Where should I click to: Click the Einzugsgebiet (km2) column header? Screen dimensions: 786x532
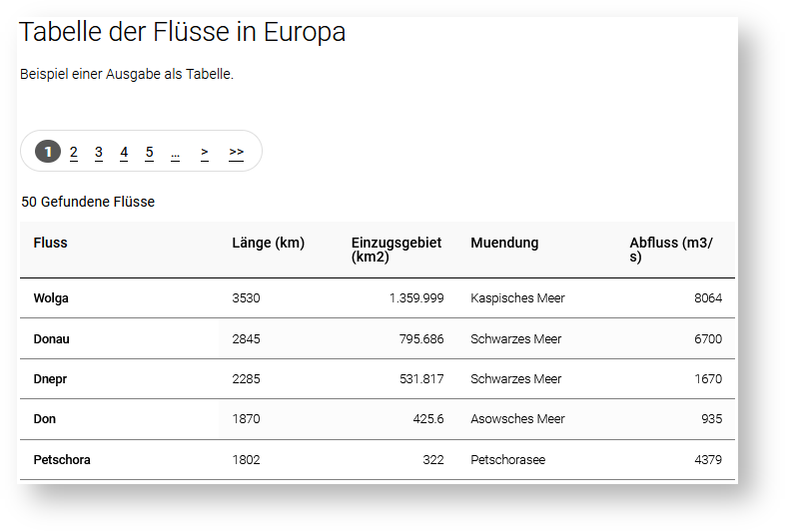pos(395,250)
